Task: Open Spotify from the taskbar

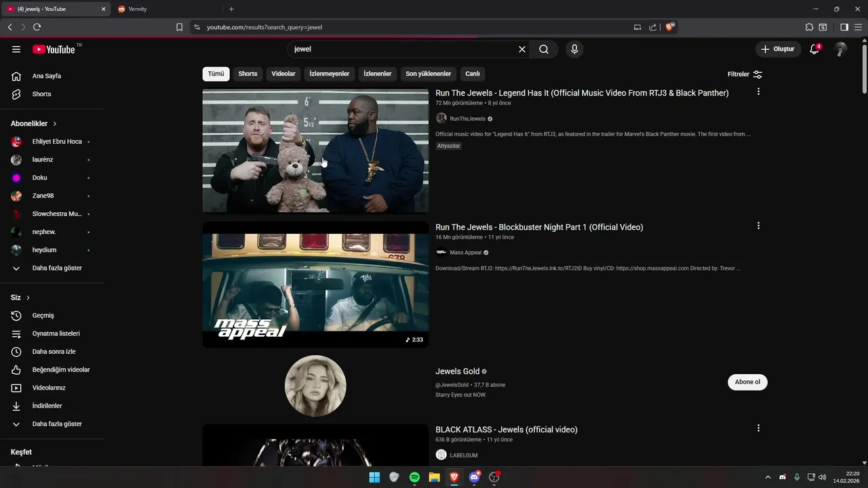Action: 414,477
